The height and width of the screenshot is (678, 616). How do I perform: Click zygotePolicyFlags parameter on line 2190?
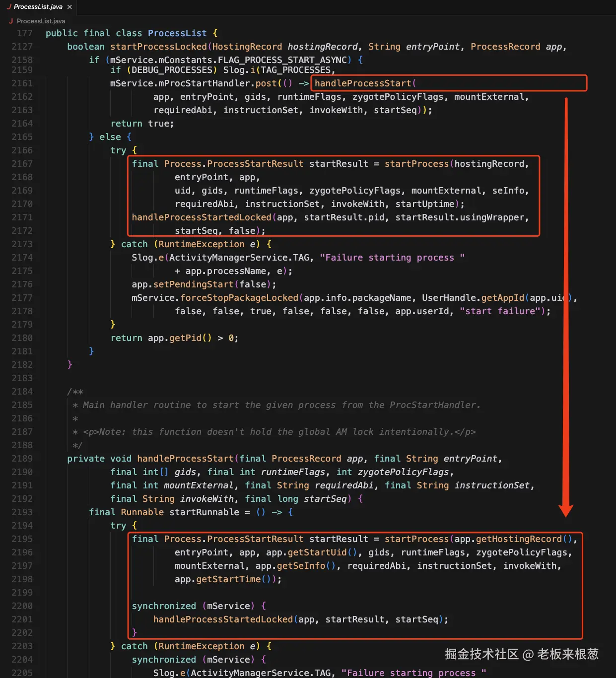click(403, 472)
